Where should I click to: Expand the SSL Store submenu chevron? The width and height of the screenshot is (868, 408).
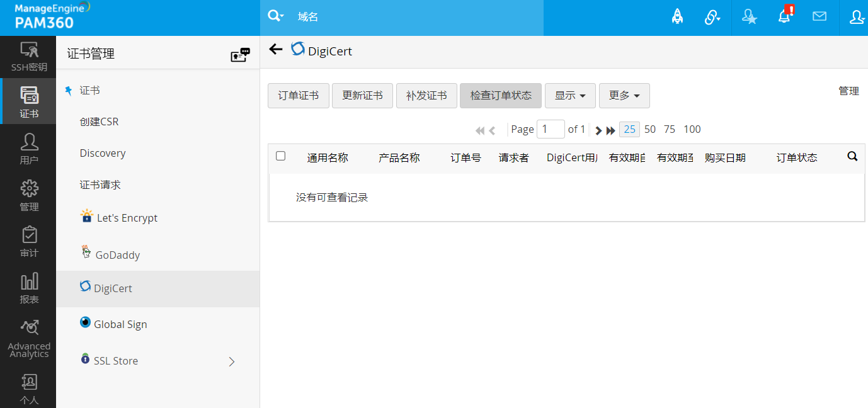[232, 361]
